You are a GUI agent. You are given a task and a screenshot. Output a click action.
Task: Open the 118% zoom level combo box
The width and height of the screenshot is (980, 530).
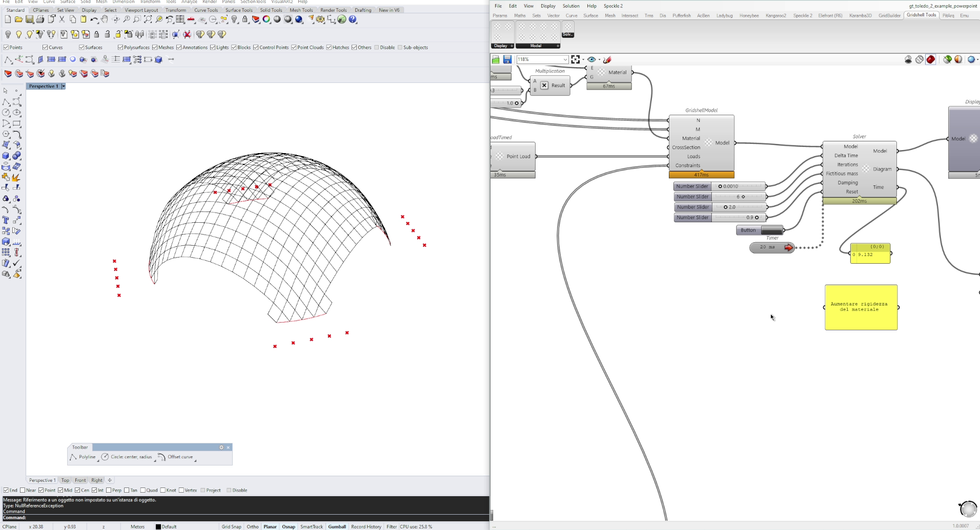(542, 59)
